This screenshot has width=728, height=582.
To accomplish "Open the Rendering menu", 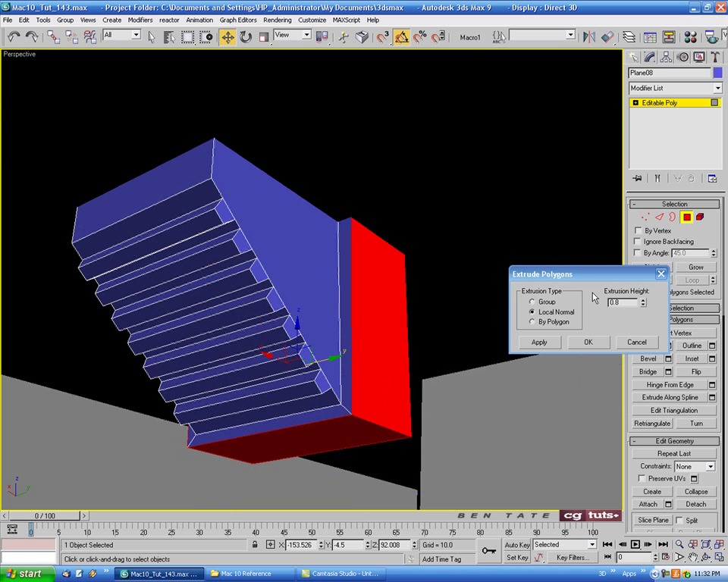I will pyautogui.click(x=278, y=20).
